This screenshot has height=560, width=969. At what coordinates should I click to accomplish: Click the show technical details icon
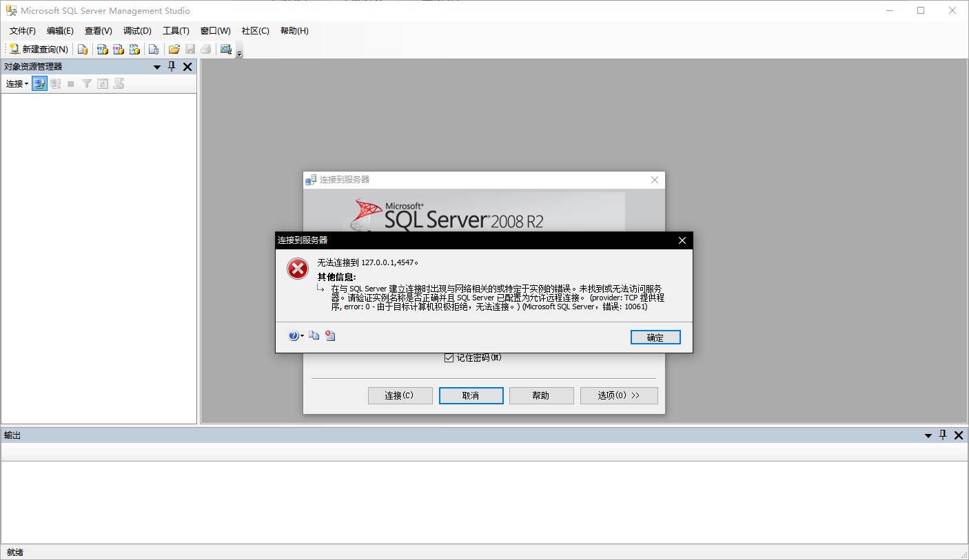[x=330, y=335]
